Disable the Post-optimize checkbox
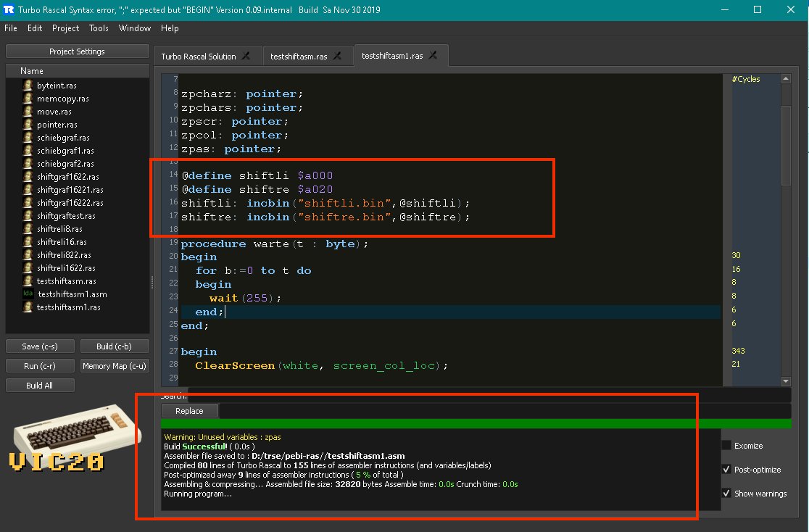The width and height of the screenshot is (809, 532). [726, 469]
